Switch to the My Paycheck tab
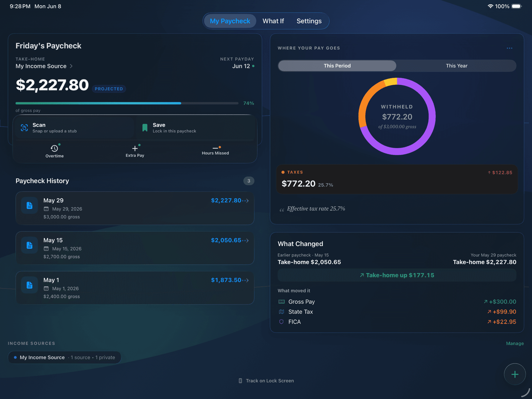Image resolution: width=532 pixels, height=399 pixels. click(x=230, y=21)
